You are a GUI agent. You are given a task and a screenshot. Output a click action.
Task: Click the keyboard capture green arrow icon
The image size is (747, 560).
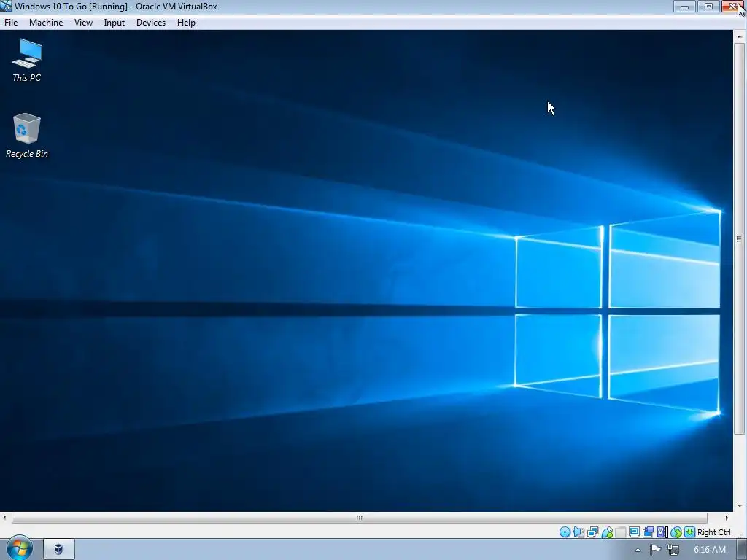pos(689,532)
